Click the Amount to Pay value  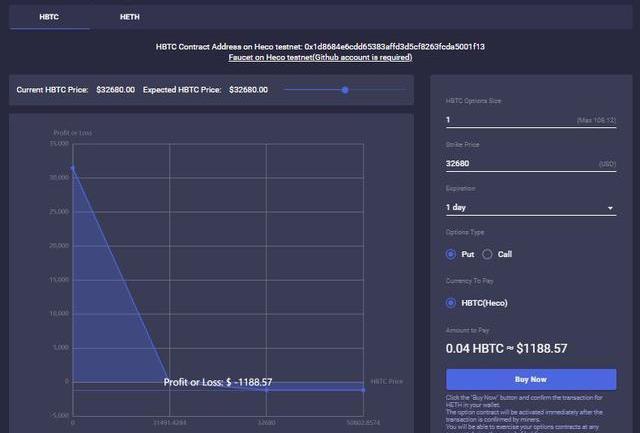coord(506,349)
